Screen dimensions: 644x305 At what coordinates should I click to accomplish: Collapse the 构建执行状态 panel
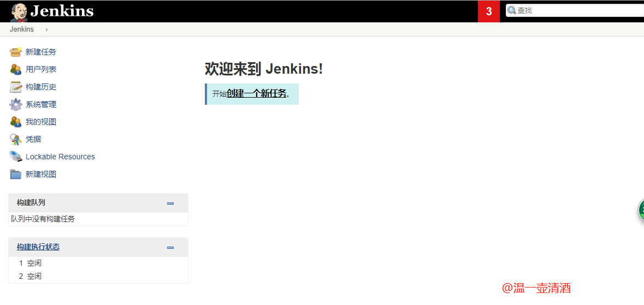pyautogui.click(x=170, y=248)
